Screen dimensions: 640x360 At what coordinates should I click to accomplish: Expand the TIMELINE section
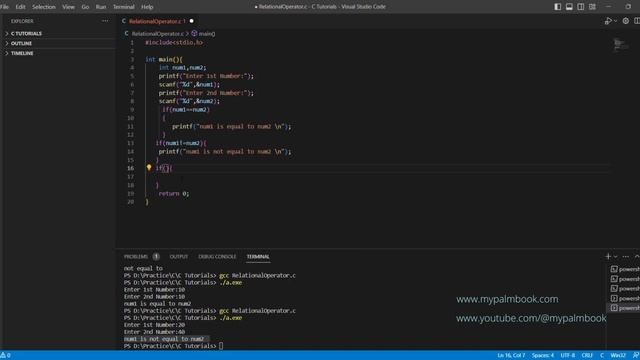click(x=21, y=53)
